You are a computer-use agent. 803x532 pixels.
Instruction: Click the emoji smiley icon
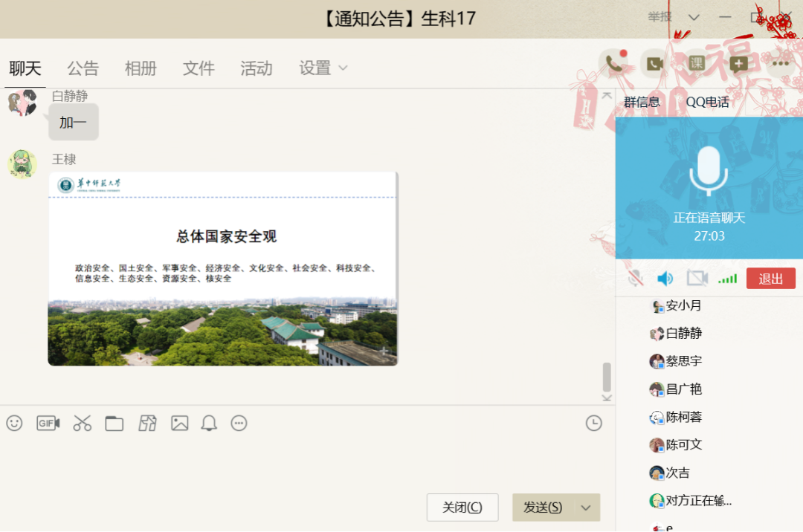[14, 424]
